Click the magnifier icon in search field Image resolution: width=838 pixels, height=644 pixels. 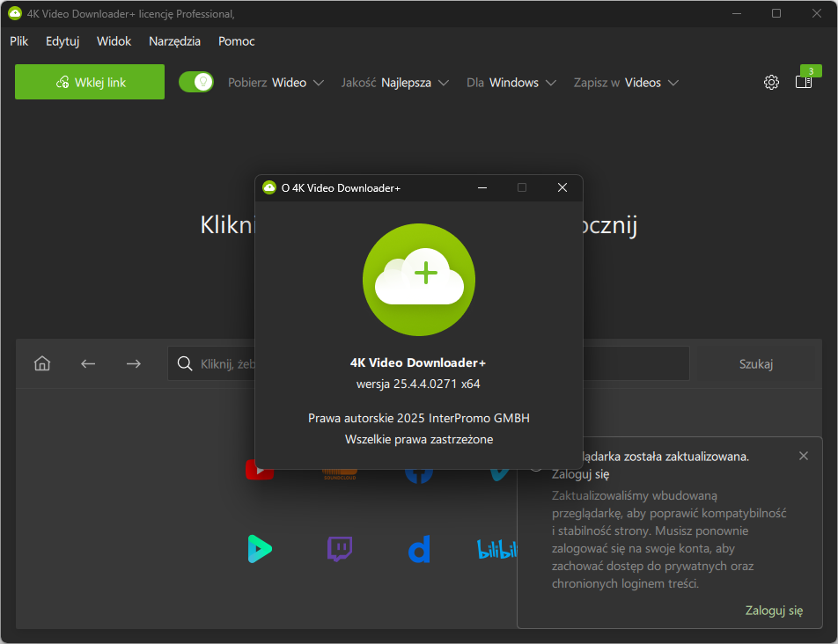185,363
